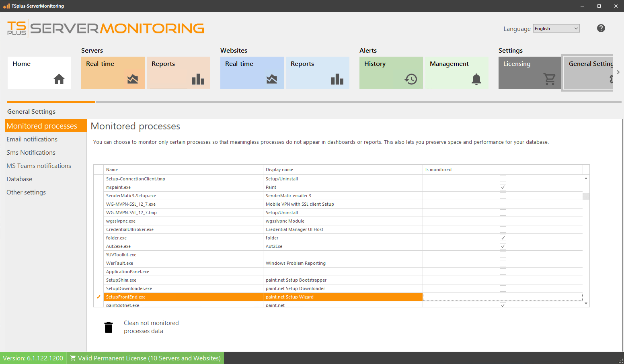Select the CredentialUIBroker.exe cell
Viewport: 624px width, 364px height.
pyautogui.click(x=183, y=229)
